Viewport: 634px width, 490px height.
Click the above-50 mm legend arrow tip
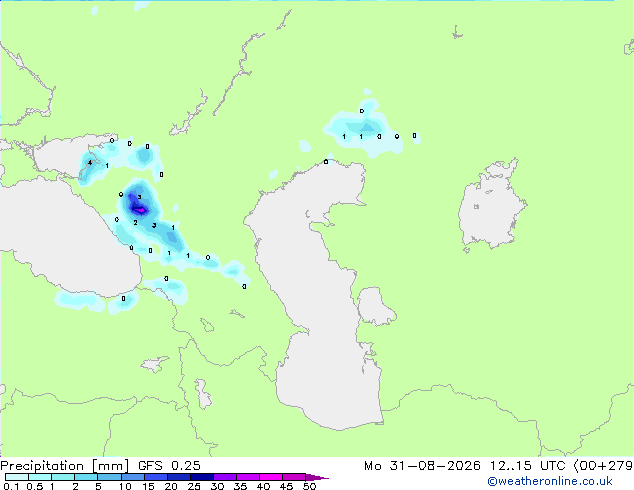[x=317, y=477]
